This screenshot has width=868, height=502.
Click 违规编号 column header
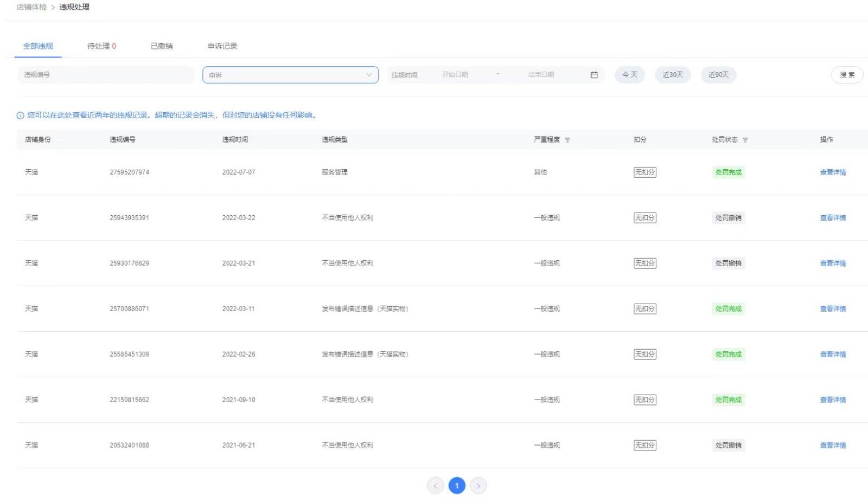(123, 140)
